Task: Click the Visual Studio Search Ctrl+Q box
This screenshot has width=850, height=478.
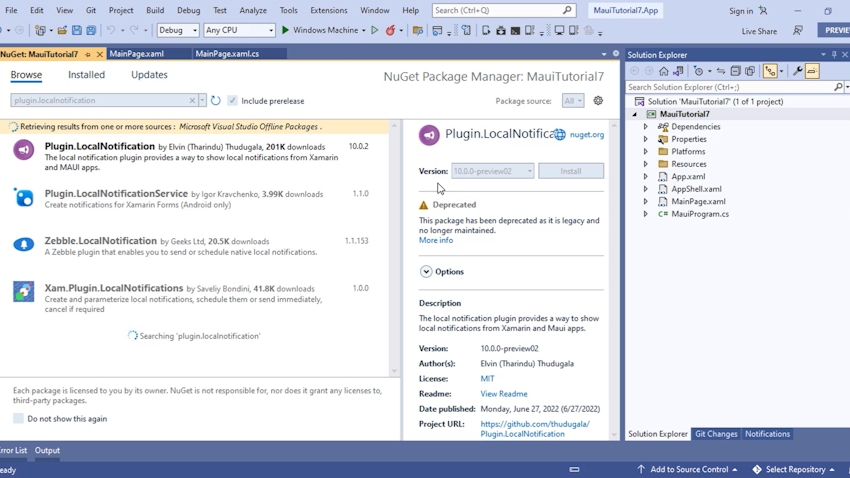Action: [504, 10]
